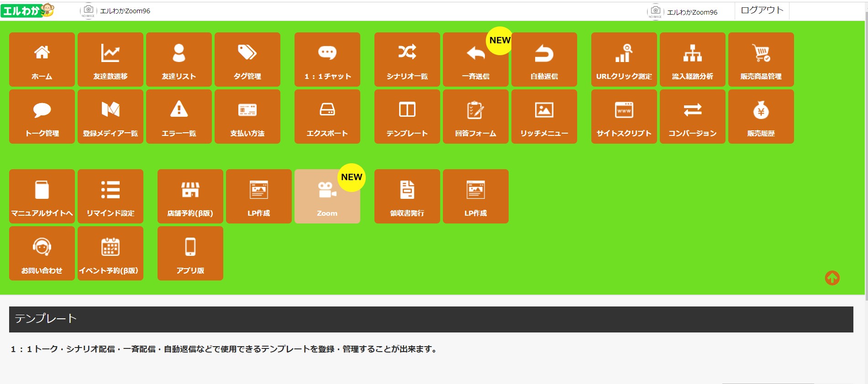
Task: Click the right NO IMAGE account avatar
Action: pos(655,12)
